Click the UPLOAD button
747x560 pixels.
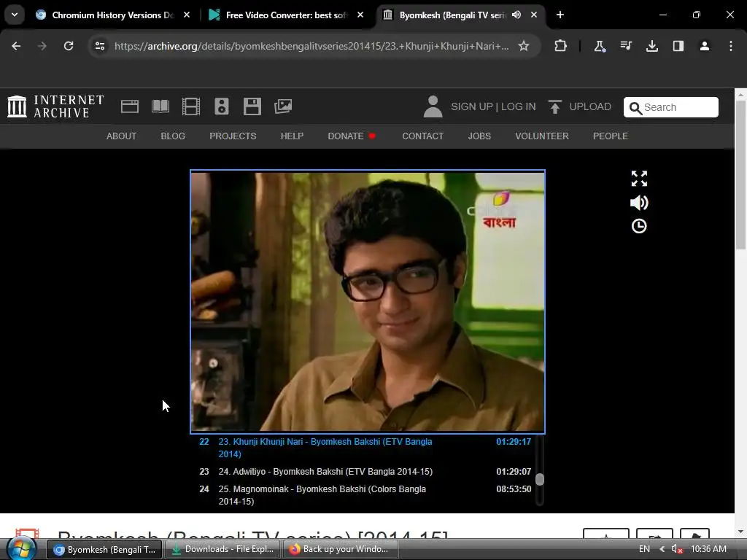click(x=579, y=106)
